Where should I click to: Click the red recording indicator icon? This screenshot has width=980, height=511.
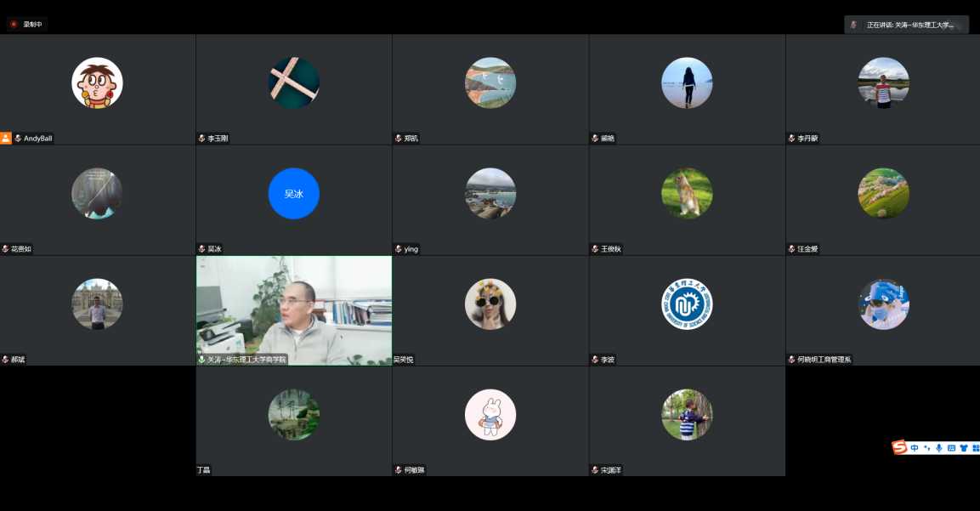click(14, 25)
